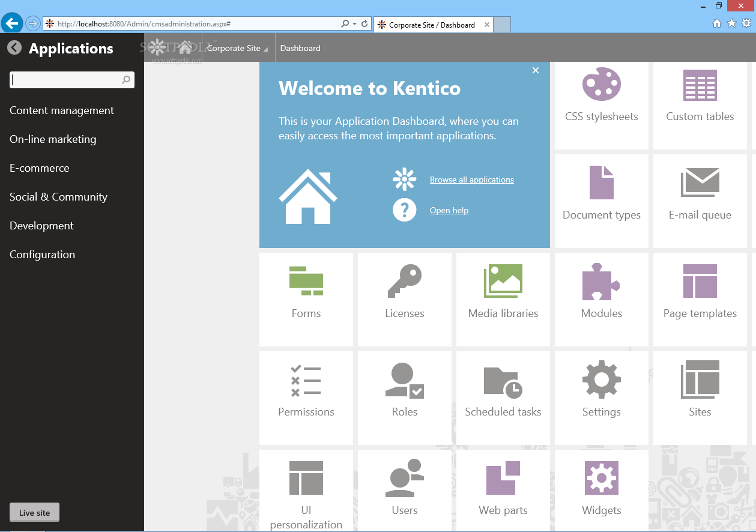The width and height of the screenshot is (756, 532).
Task: Open the Widgets tile
Action: pyautogui.click(x=602, y=491)
